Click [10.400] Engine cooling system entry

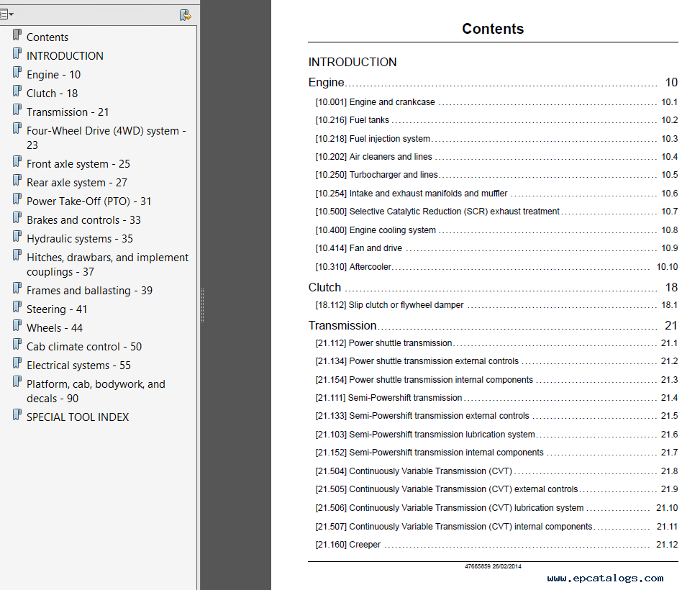click(496, 230)
